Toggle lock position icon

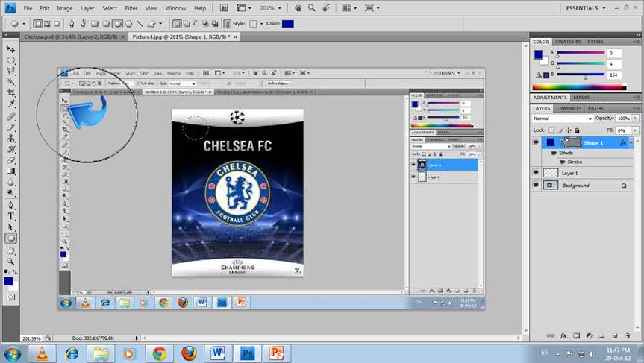pyautogui.click(x=569, y=130)
